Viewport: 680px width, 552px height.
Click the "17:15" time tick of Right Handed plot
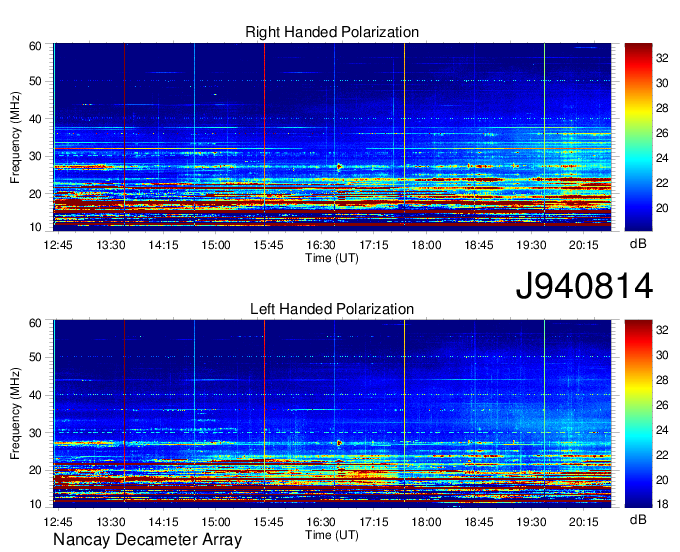click(x=374, y=245)
